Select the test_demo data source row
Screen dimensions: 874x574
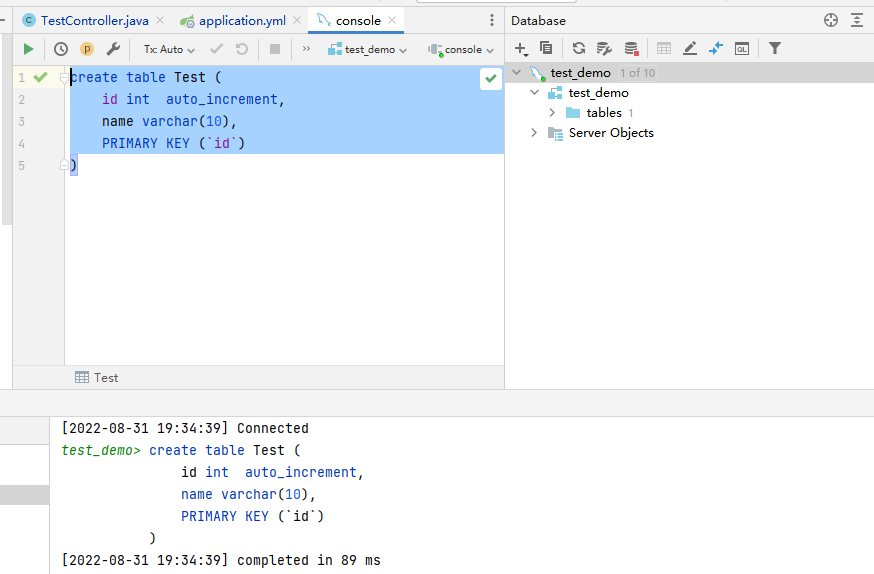(690, 72)
